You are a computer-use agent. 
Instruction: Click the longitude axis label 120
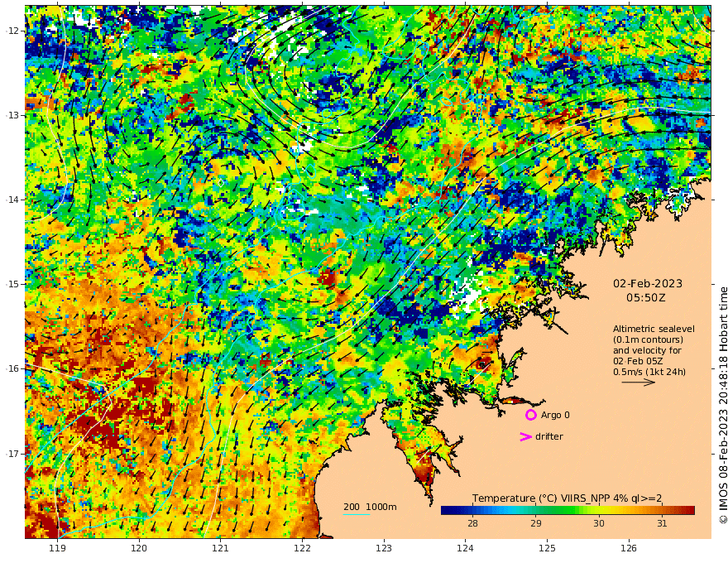(x=139, y=548)
